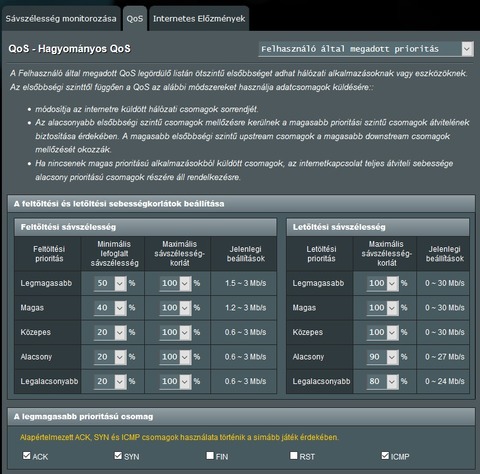Uncheck the SYN packet checkbox

(118, 456)
